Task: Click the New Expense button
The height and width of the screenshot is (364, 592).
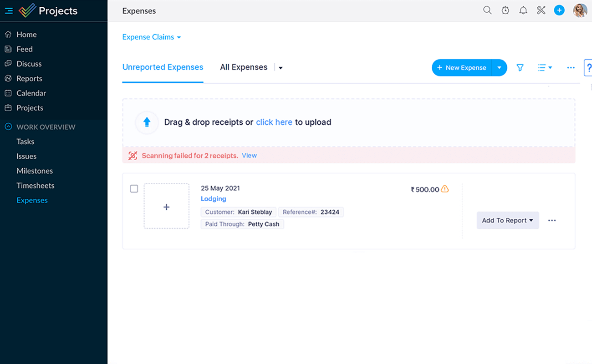Action: [x=461, y=67]
